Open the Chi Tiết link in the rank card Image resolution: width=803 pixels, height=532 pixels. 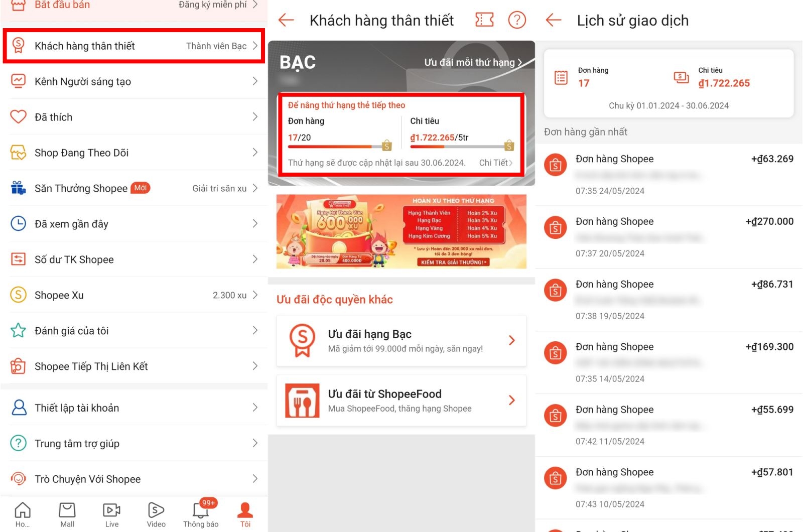(496, 163)
